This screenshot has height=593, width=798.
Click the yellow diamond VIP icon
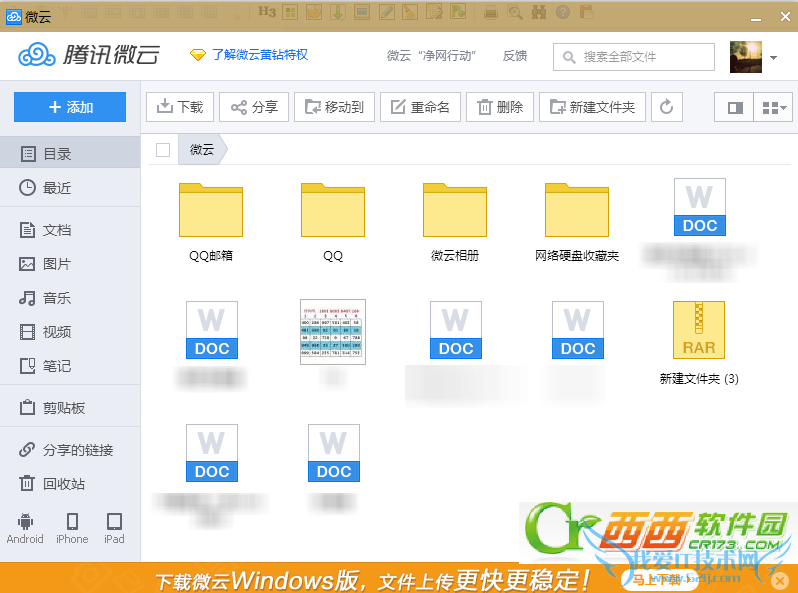click(197, 54)
